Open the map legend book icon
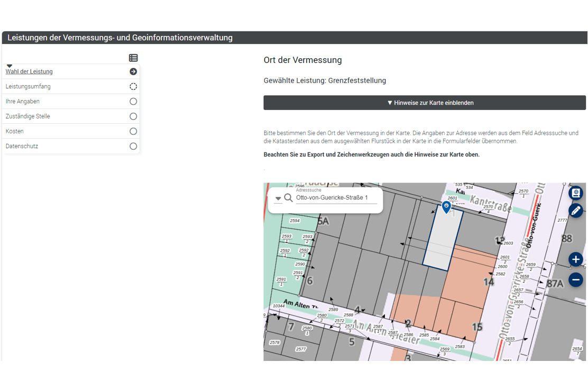This screenshot has height=389, width=588. pos(575,193)
